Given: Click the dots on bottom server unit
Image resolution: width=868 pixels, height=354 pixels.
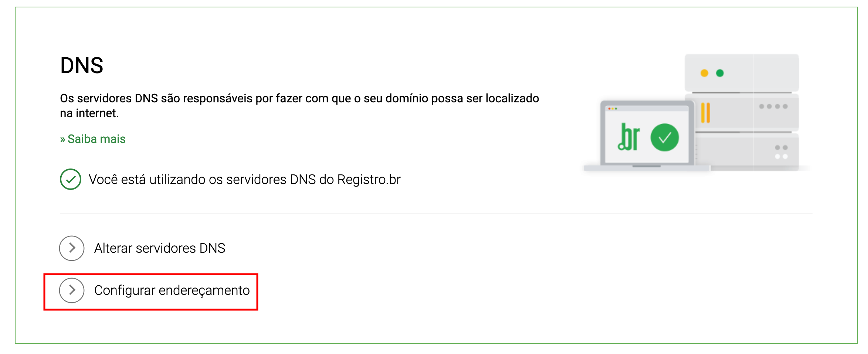Looking at the screenshot, I should [x=781, y=152].
